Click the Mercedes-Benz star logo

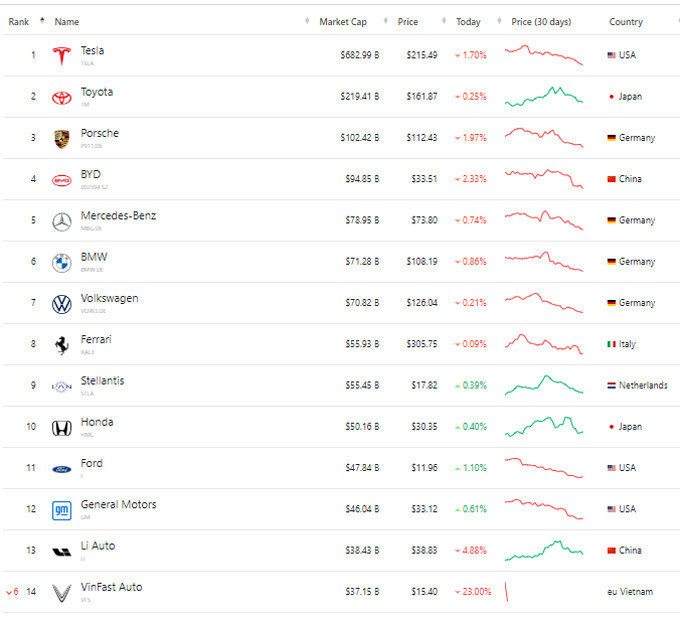pos(62,221)
